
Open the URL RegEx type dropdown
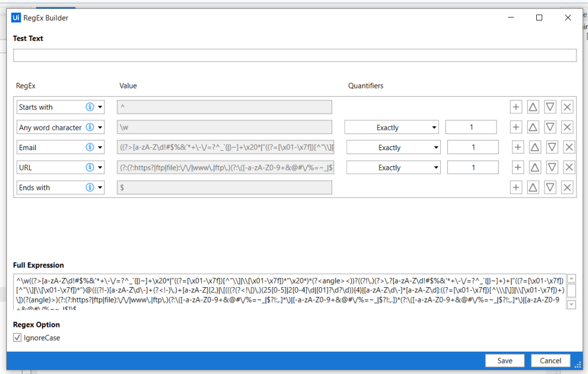100,168
